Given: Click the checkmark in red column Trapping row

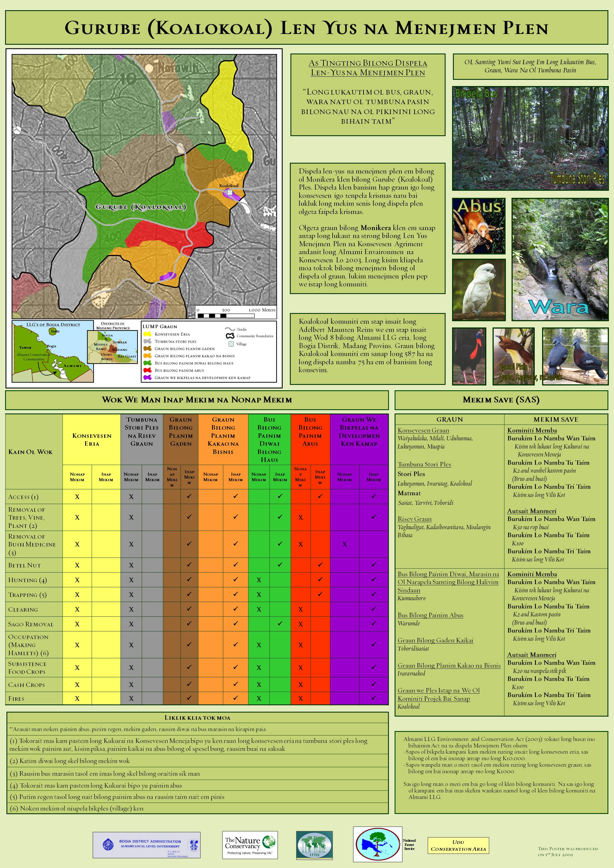Looking at the screenshot, I should [x=320, y=594].
